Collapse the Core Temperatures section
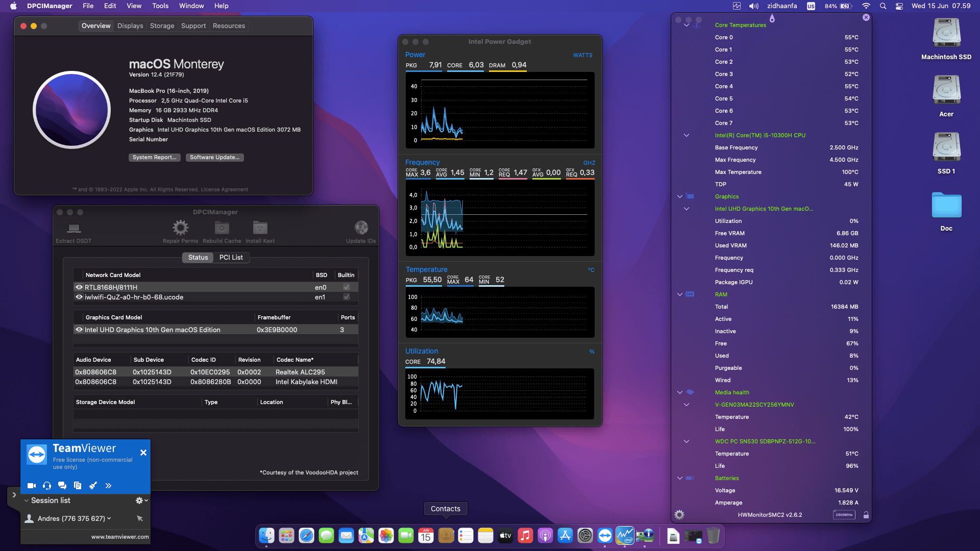Viewport: 980px width, 551px height. (x=687, y=25)
